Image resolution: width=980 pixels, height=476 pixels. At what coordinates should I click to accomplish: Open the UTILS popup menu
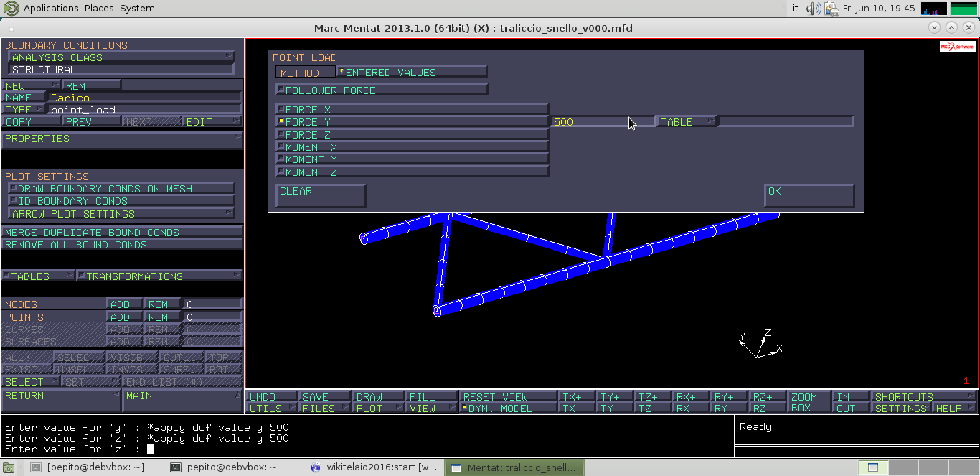pos(272,409)
